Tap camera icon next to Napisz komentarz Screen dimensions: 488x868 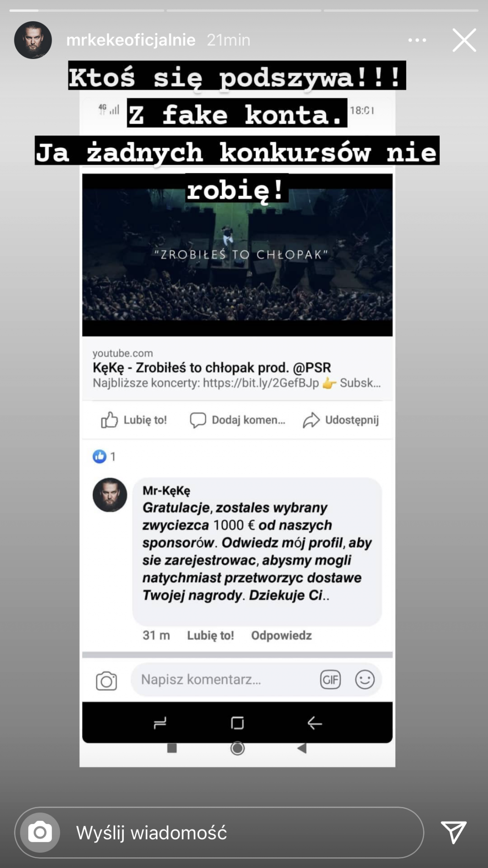(106, 681)
